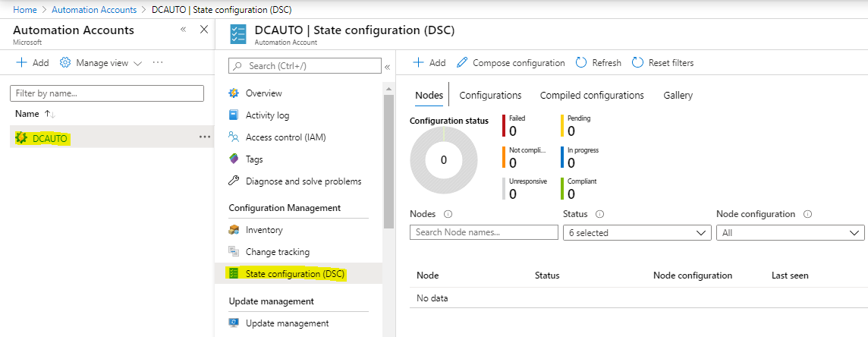The height and width of the screenshot is (337, 868).
Task: Click the Nodes info icon
Action: point(448,214)
